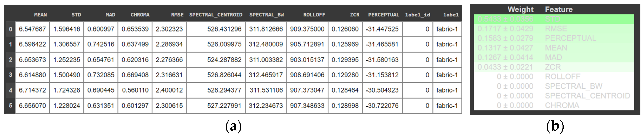Select the SPECTRAL_CENTROID column header

pos(215,15)
